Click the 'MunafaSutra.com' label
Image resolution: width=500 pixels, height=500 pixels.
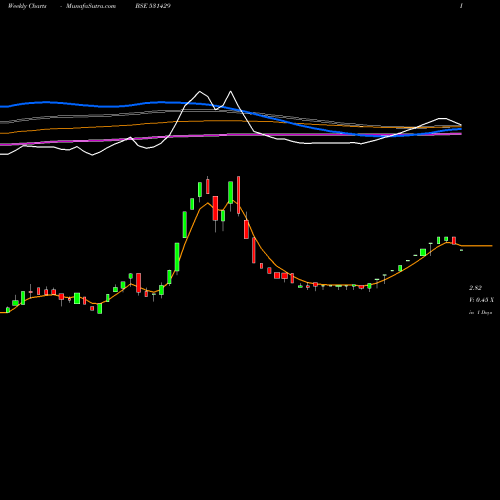[91, 6]
